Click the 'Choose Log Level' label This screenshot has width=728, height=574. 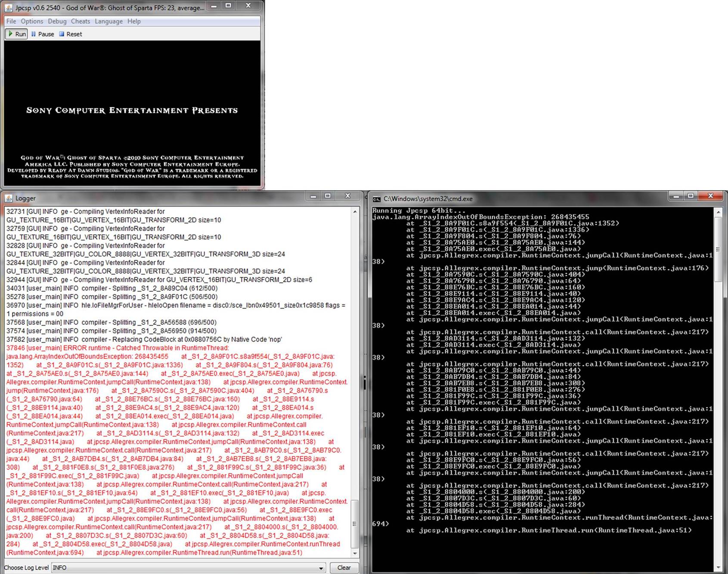pyautogui.click(x=26, y=568)
